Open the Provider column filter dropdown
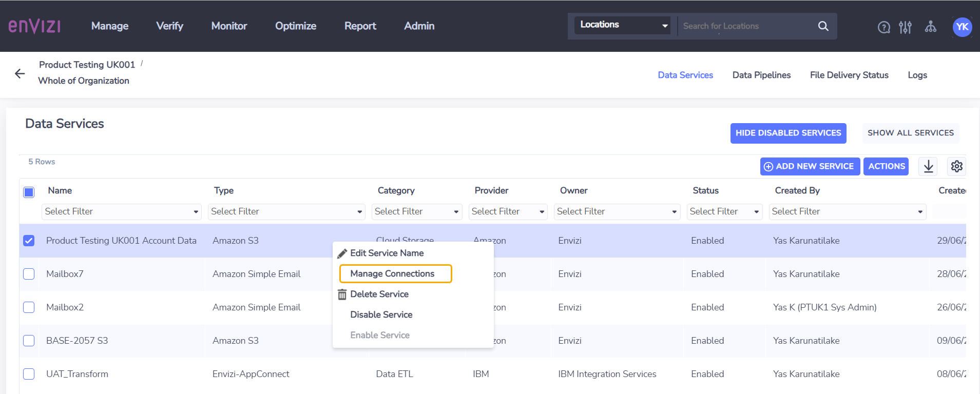The width and height of the screenshot is (980, 394). (508, 211)
